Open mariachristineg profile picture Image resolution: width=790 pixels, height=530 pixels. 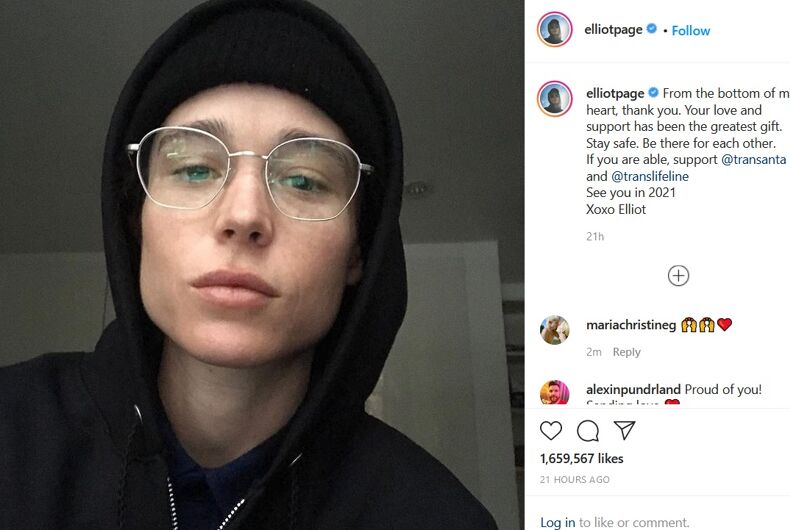coord(554,330)
